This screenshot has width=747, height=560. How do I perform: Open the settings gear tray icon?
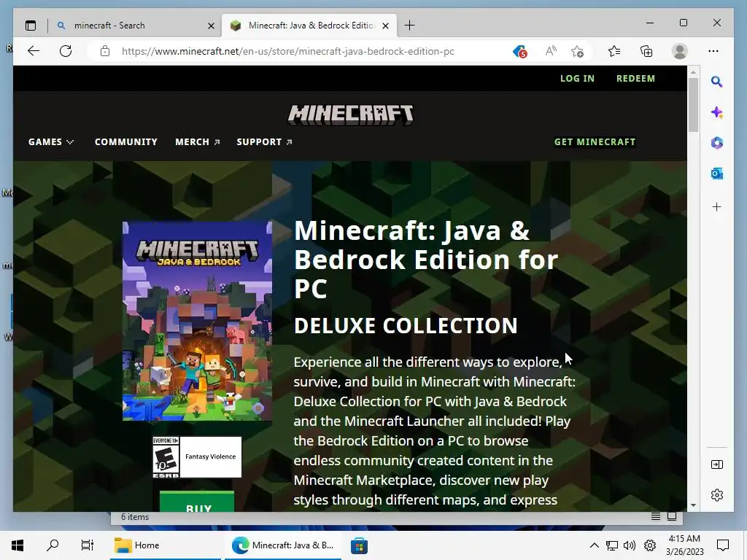point(650,545)
